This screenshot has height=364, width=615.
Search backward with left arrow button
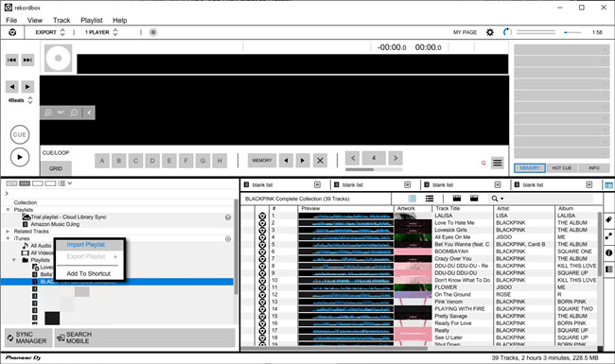click(11, 87)
